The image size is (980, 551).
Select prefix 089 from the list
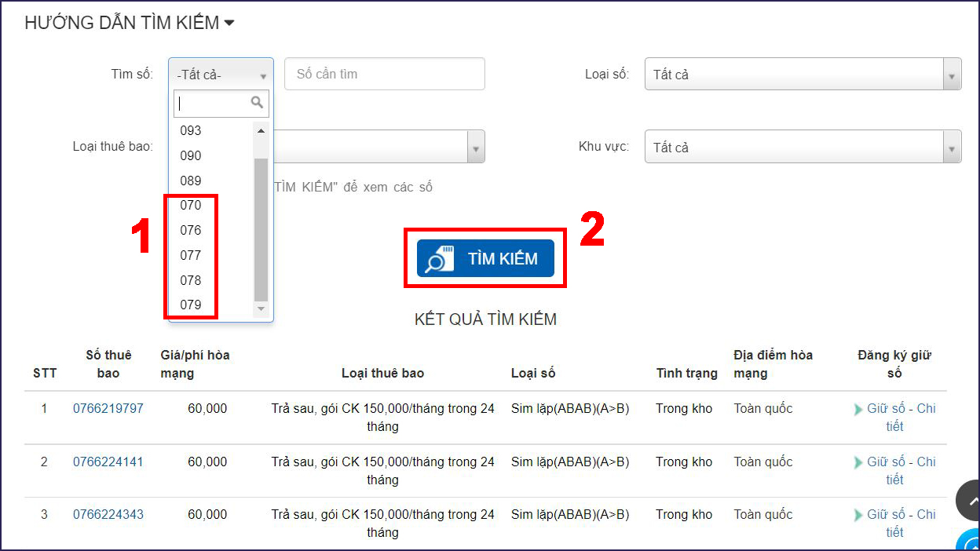coord(191,180)
